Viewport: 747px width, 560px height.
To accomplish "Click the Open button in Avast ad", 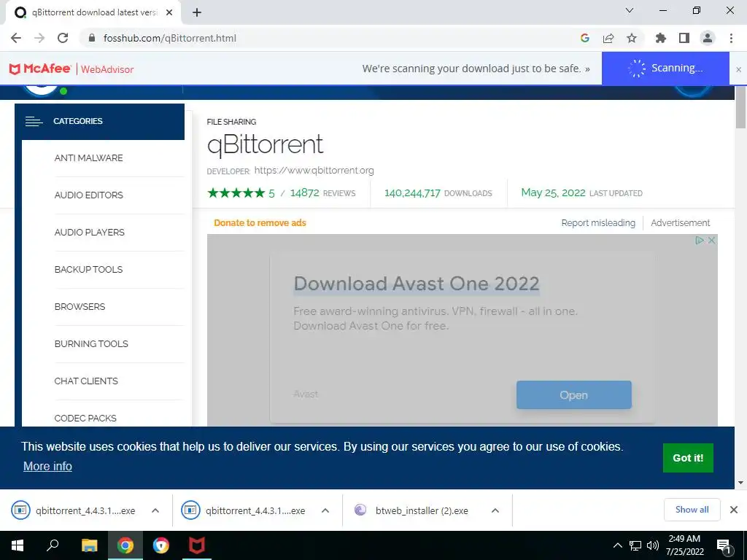I will pyautogui.click(x=573, y=394).
